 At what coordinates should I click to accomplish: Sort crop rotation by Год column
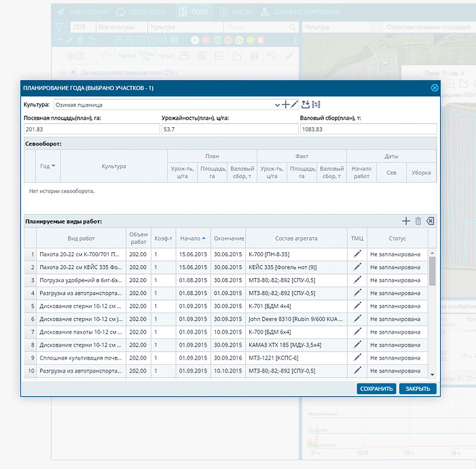point(48,167)
